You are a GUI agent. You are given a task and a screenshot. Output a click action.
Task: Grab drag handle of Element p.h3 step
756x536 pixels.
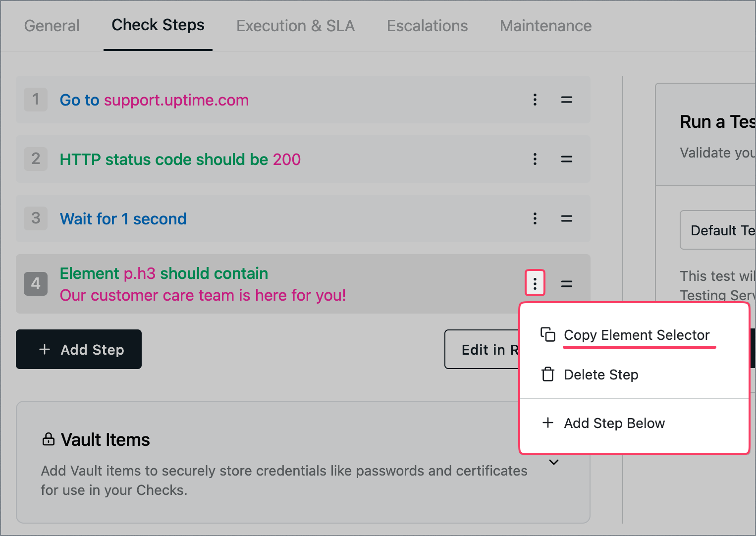567,284
